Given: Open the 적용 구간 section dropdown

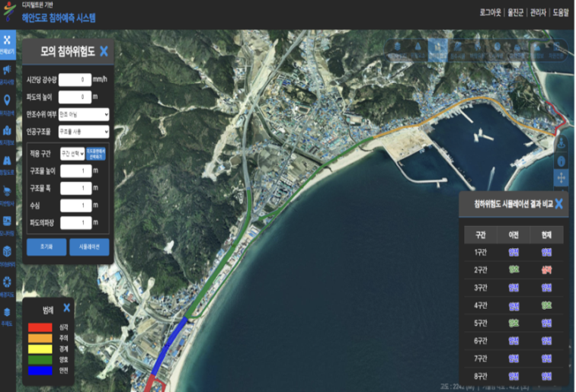Looking at the screenshot, I should [x=72, y=154].
